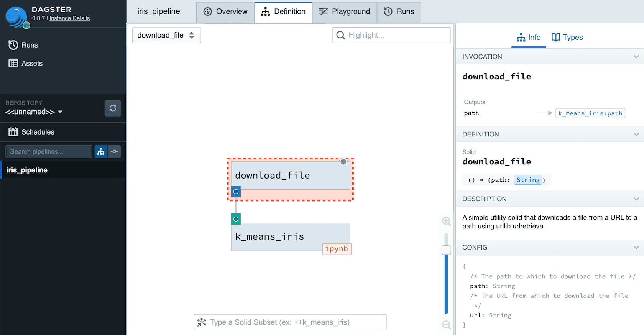Open the download_file solid selector dropdown
The height and width of the screenshot is (335, 644).
pyautogui.click(x=166, y=35)
